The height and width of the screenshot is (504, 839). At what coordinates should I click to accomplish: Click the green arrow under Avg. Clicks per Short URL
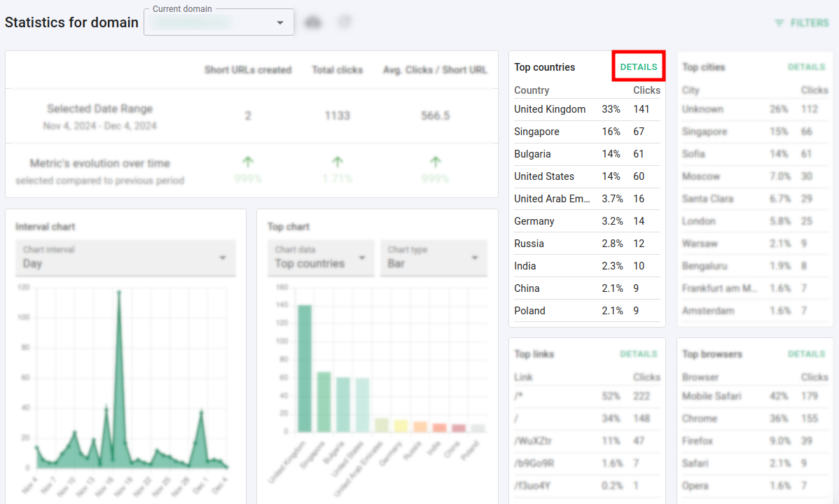[434, 162]
